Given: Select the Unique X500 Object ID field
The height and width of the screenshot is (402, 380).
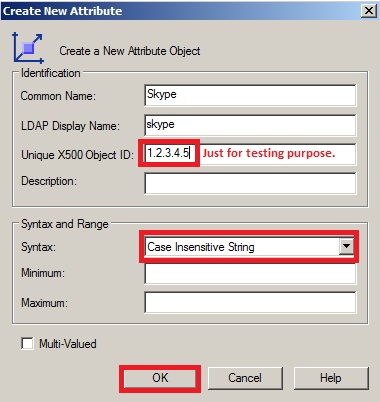Looking at the screenshot, I should 250,154.
